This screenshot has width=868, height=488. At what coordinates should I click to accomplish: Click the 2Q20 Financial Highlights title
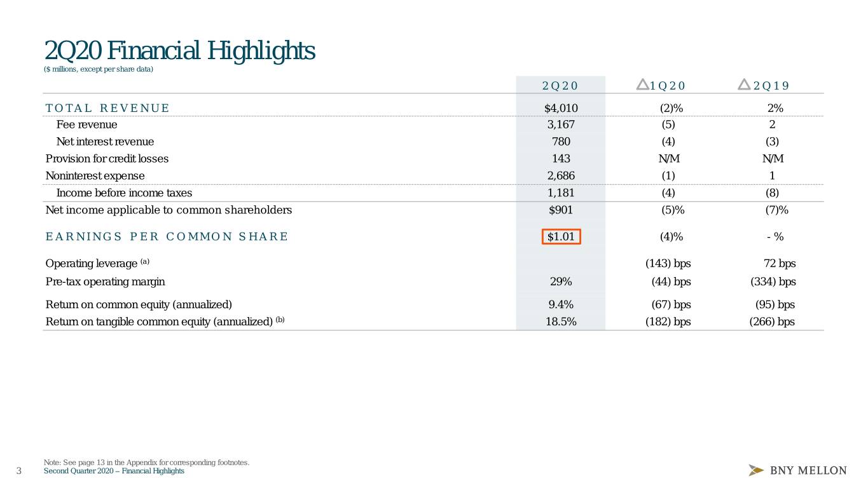pos(180,51)
